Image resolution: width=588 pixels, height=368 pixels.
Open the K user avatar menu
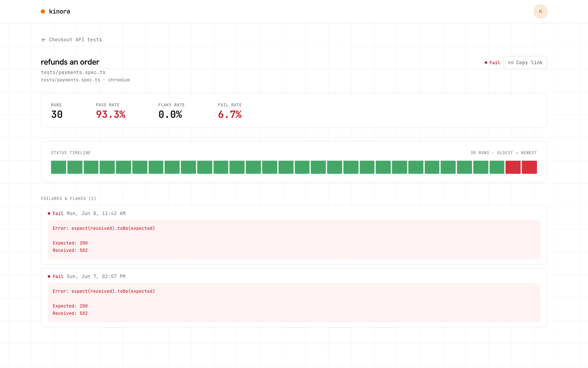click(x=540, y=11)
